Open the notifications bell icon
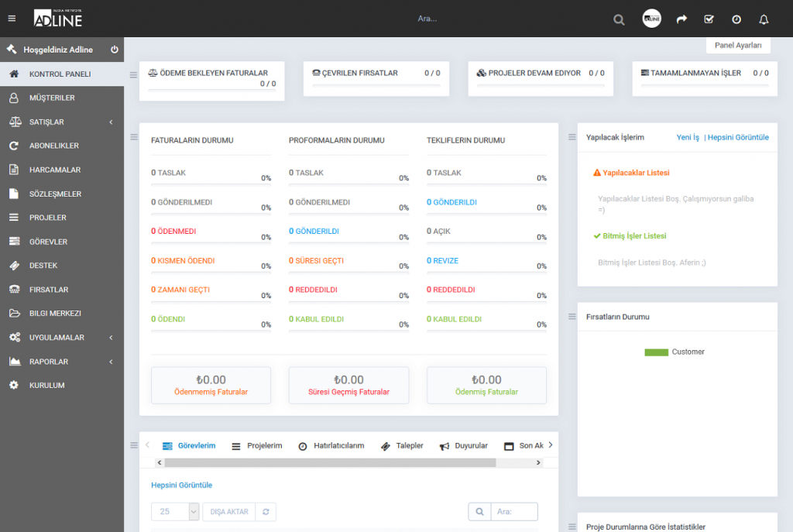Screen dimensions: 793x532 coord(764,19)
